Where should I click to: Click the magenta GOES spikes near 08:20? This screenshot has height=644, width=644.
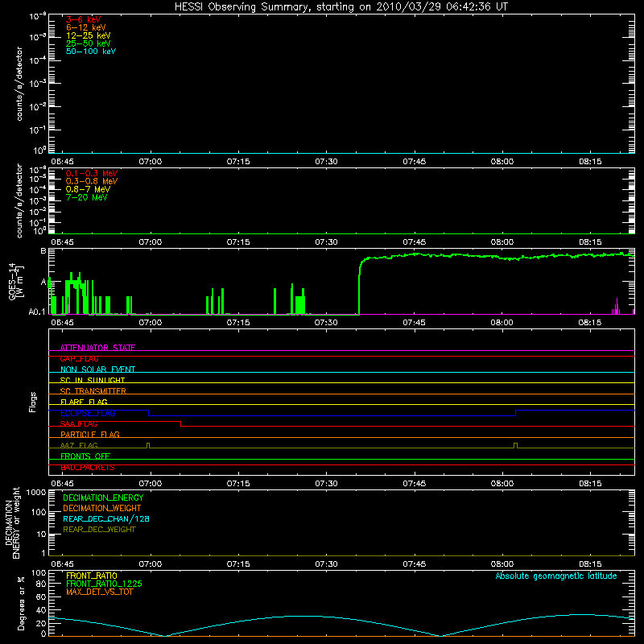point(616,307)
